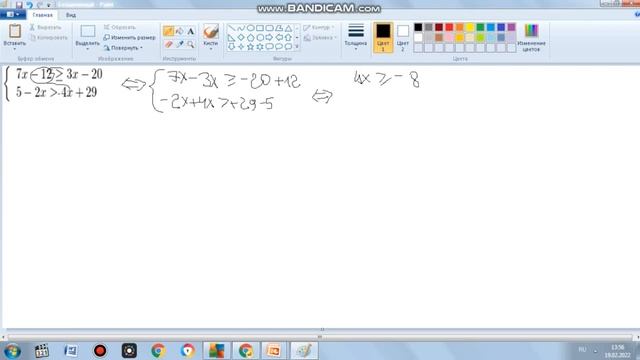
Task: Select the Magnifier tool
Action: [191, 44]
